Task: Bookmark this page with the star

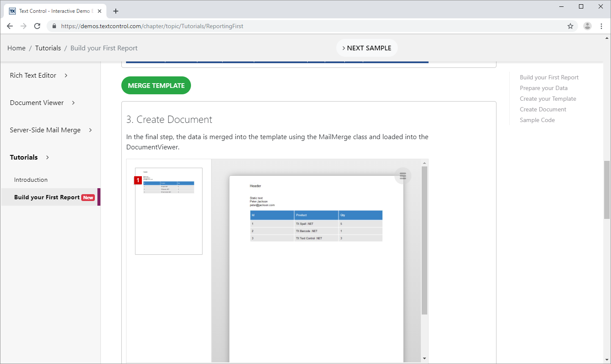Action: pos(570,26)
